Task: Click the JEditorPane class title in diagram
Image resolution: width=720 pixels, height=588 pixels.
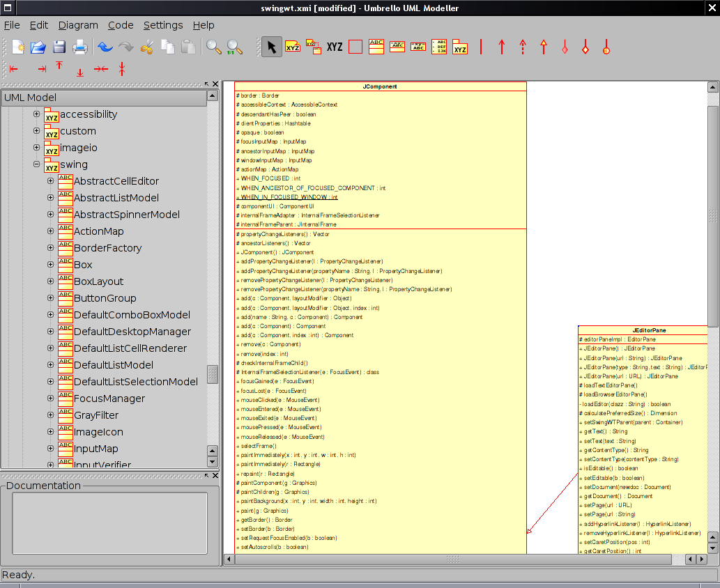Action: pyautogui.click(x=649, y=330)
